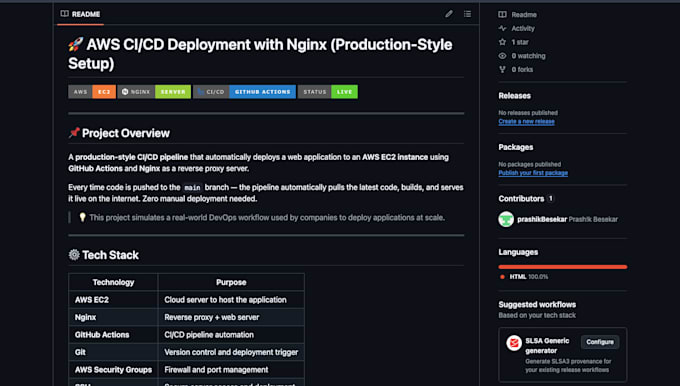Click the Languages heading
The height and width of the screenshot is (386, 680).
tap(518, 252)
